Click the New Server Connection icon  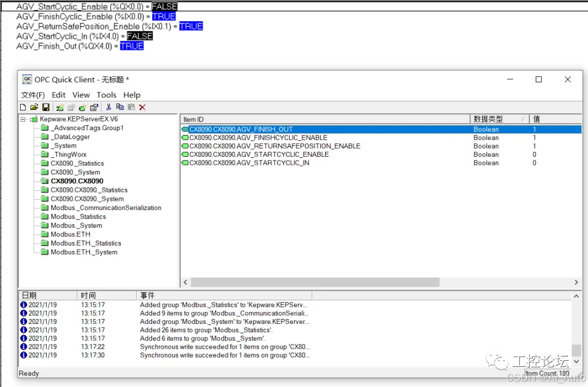pos(60,108)
